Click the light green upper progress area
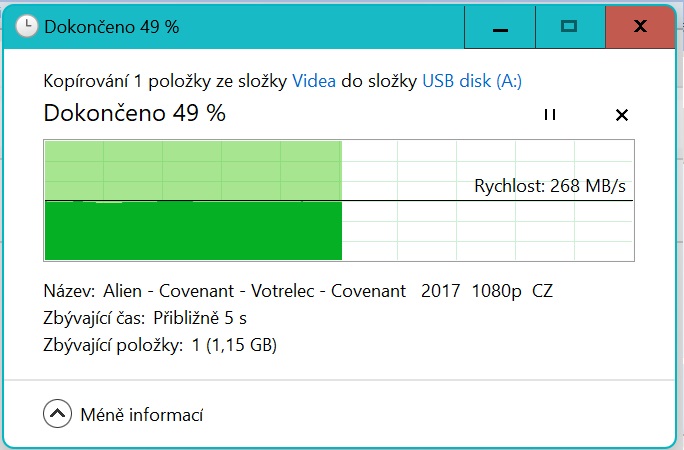The image size is (684, 450). click(193, 170)
